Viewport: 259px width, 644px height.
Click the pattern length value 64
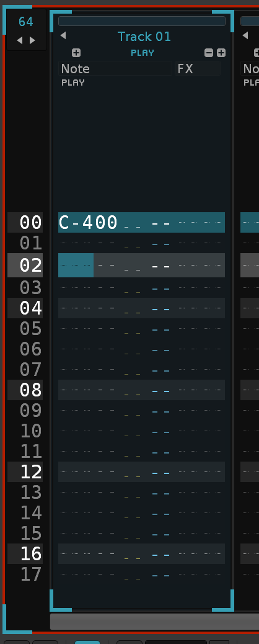[x=26, y=22]
